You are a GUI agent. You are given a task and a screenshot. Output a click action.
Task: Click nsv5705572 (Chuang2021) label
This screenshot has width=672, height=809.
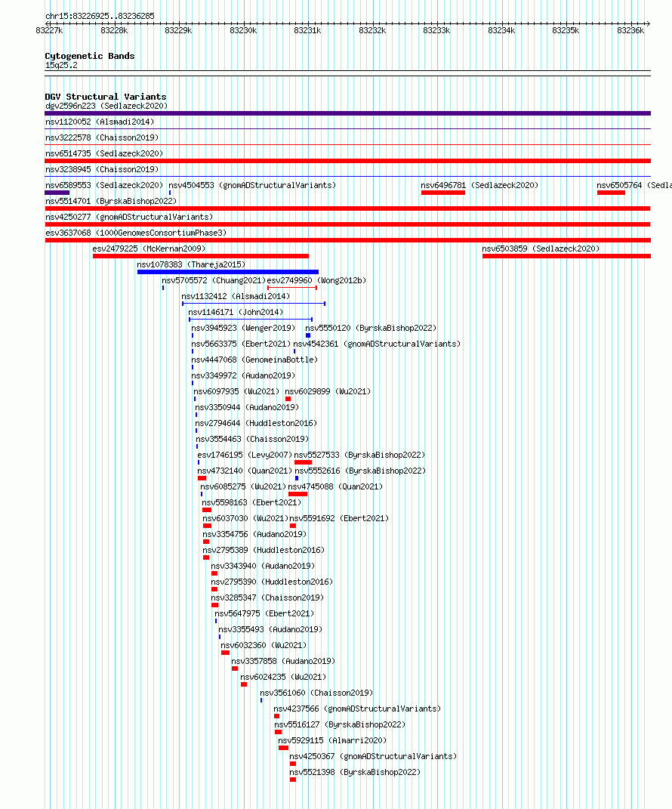pos(214,281)
